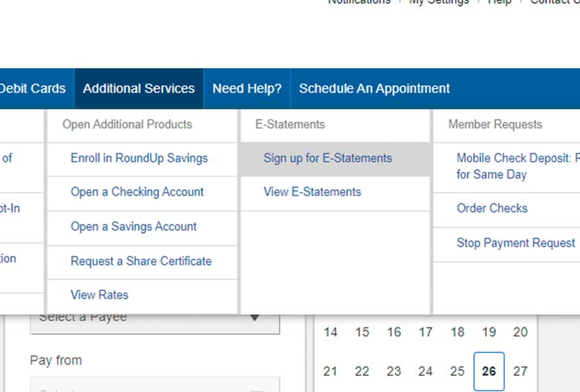Click Enroll in RoundUp Savings

click(x=139, y=158)
